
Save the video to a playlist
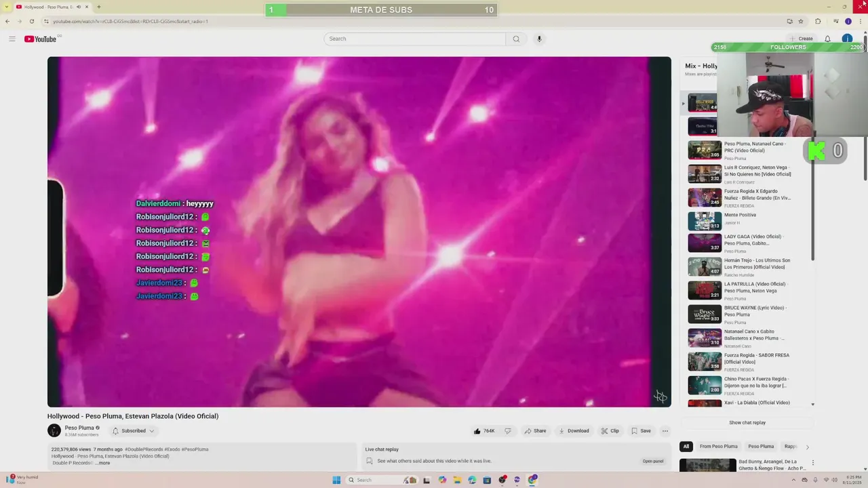pos(641,431)
